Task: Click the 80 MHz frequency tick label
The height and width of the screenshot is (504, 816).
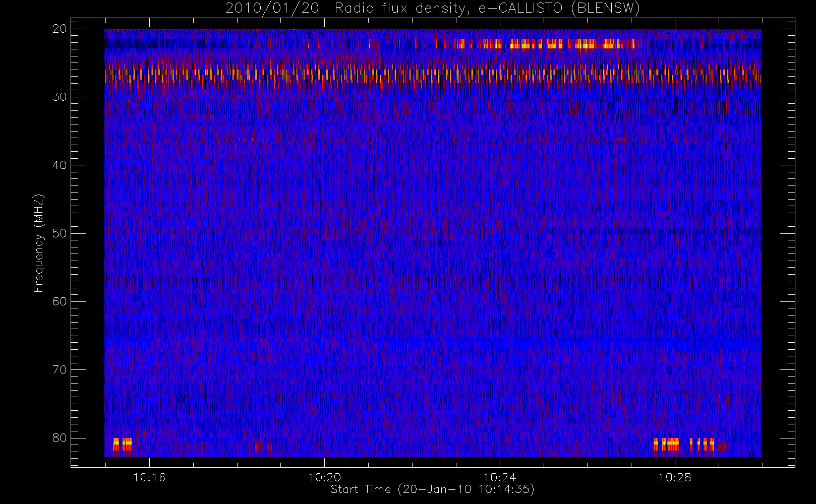Action: [60, 438]
